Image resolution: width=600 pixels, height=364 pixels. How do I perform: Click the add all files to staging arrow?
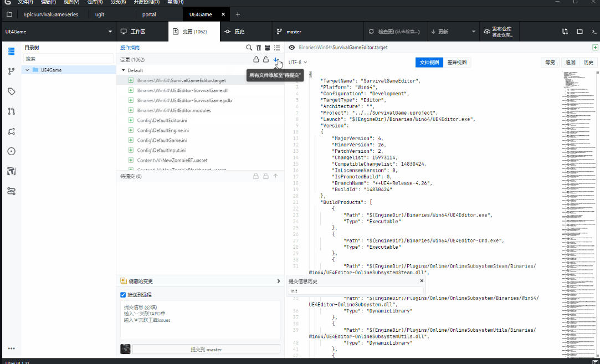[x=276, y=59]
